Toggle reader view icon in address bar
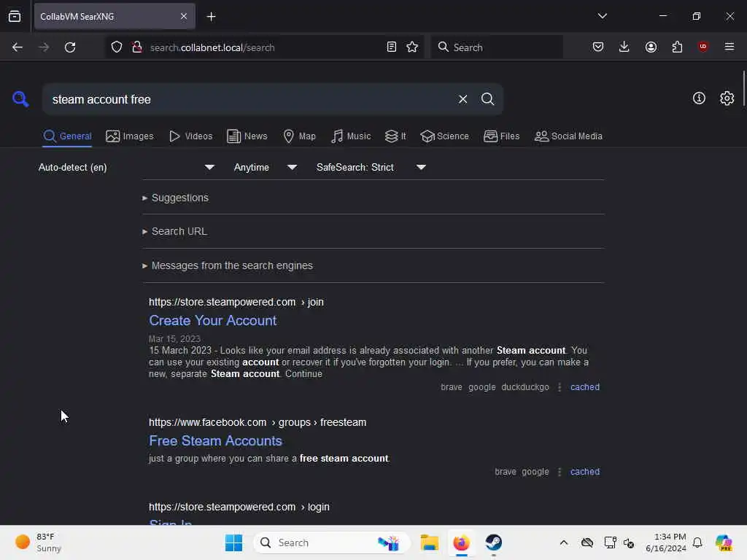The width and height of the screenshot is (747, 560). click(x=392, y=47)
